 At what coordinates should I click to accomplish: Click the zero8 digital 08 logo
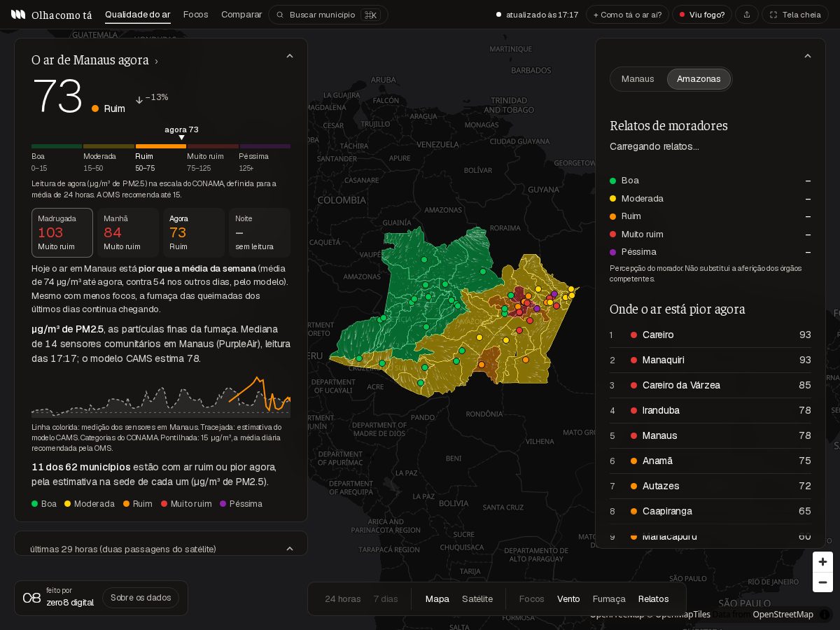[x=31, y=598]
